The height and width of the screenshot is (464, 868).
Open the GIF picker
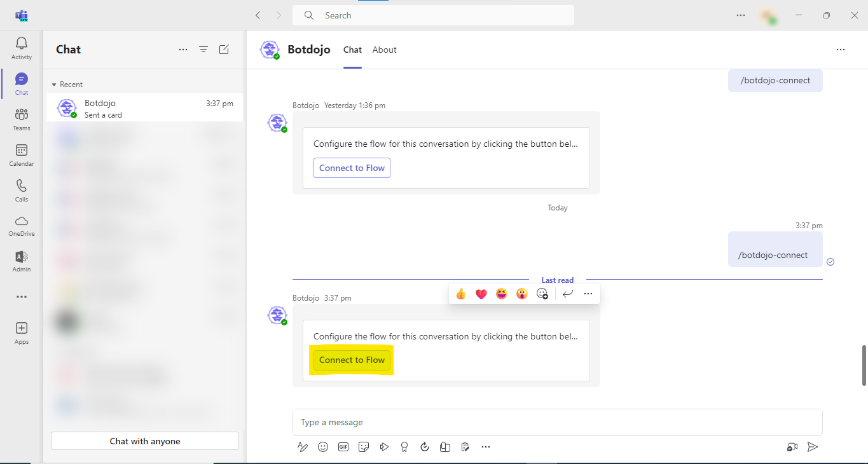click(343, 447)
